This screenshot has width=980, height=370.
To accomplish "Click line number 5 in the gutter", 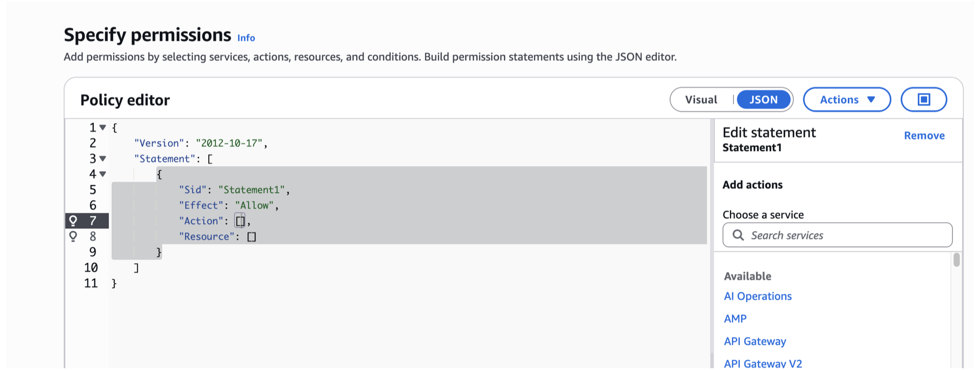I will (x=92, y=190).
